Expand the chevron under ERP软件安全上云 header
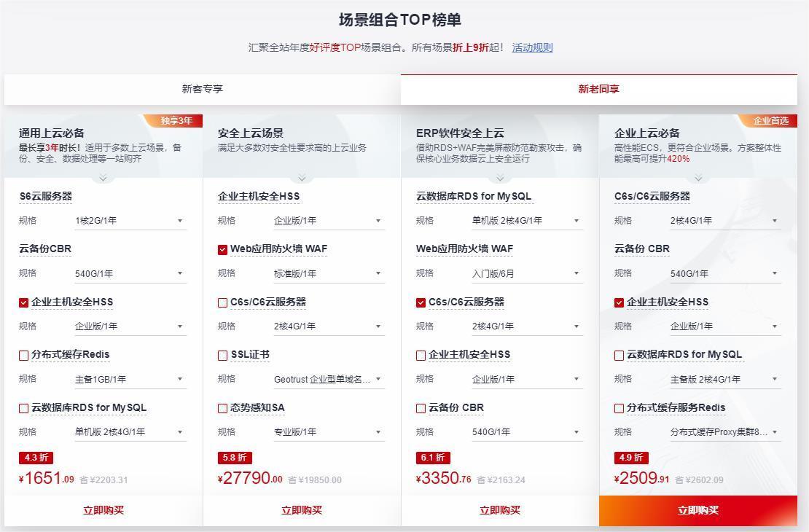The height and width of the screenshot is (532, 809). [500, 179]
